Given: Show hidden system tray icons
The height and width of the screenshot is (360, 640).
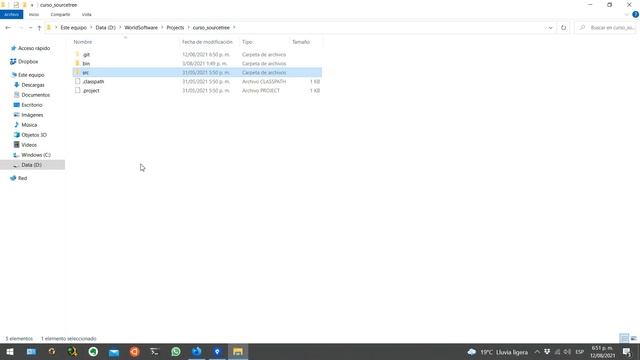Looking at the screenshot, I should point(537,352).
